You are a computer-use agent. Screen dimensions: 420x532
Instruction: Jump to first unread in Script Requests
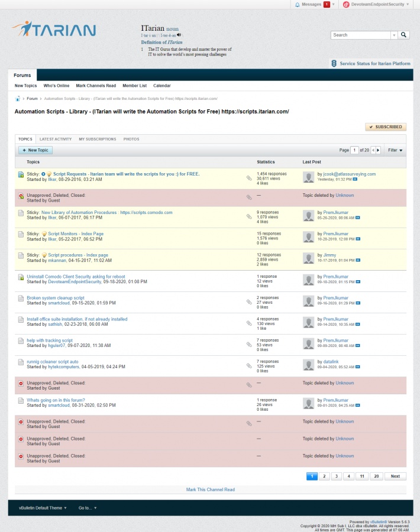pos(43,174)
